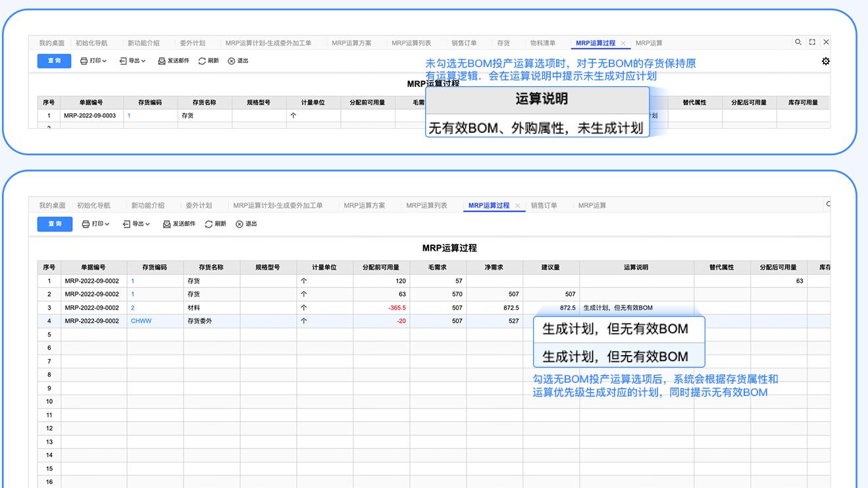Click 运算说明 column header in lower table

tap(636, 267)
